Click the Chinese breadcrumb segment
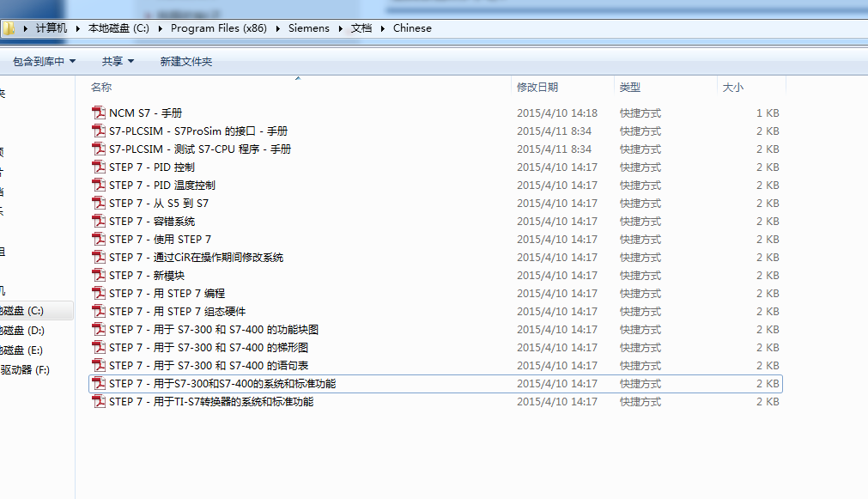 412,28
